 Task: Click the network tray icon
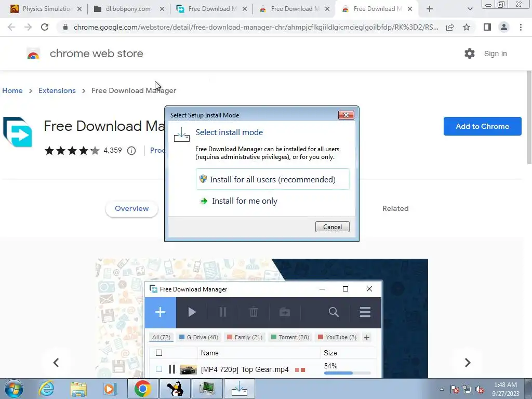467,389
